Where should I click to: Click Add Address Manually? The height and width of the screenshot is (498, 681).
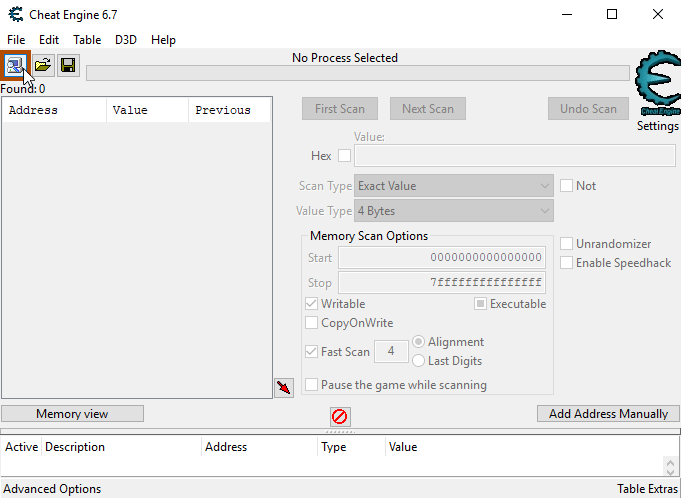pyautogui.click(x=608, y=414)
